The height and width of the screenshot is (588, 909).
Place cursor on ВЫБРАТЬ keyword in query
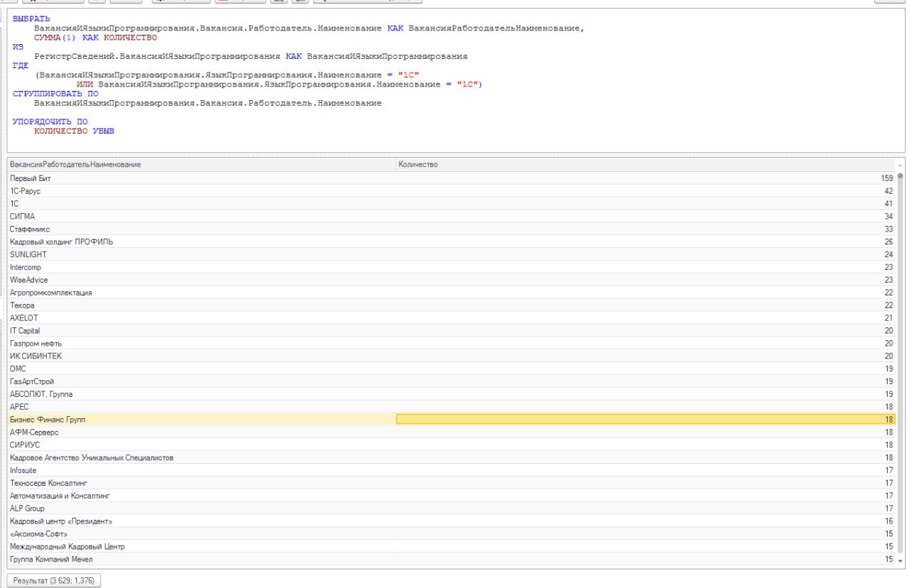click(31, 18)
